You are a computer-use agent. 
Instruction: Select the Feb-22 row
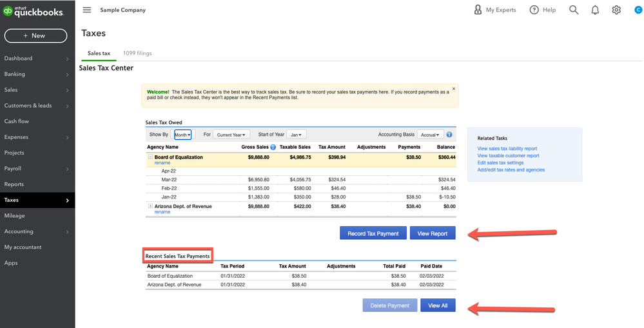pos(301,188)
